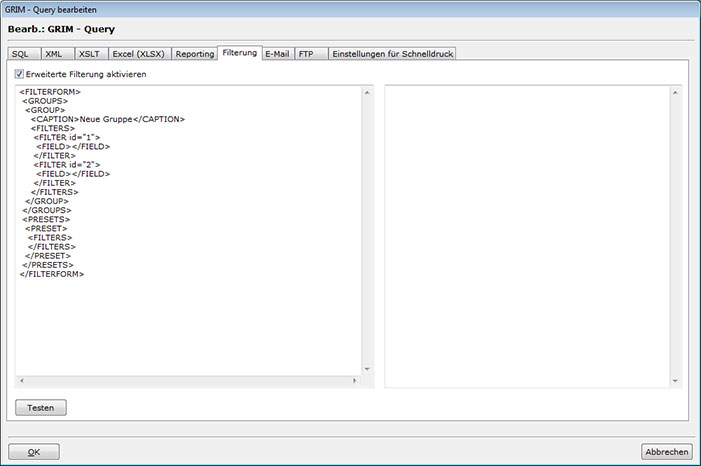Confirm with the OK button

pos(34,452)
